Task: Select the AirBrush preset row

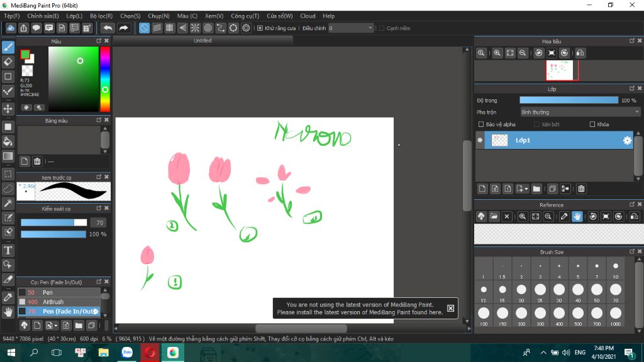Action: 59,302
